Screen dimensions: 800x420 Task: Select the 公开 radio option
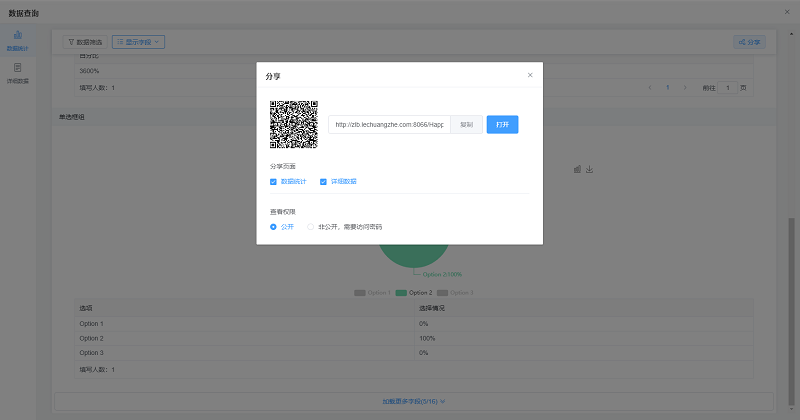coord(273,227)
